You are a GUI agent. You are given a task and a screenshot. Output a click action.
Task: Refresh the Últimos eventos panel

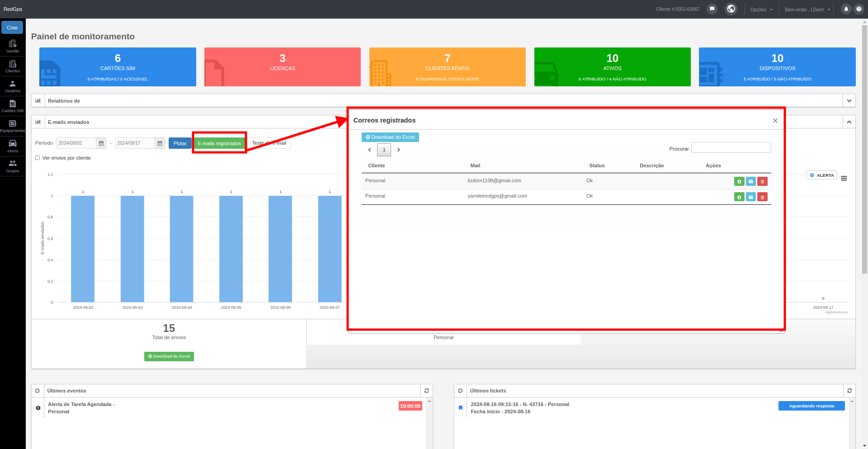point(427,391)
